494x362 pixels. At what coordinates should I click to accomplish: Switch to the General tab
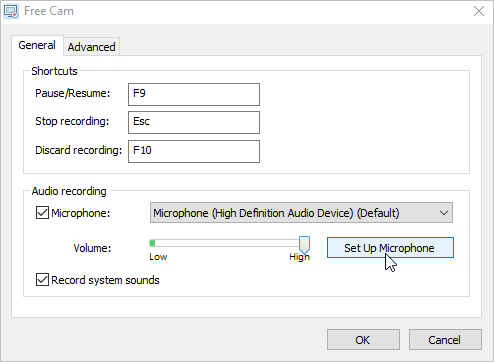pyautogui.click(x=37, y=45)
